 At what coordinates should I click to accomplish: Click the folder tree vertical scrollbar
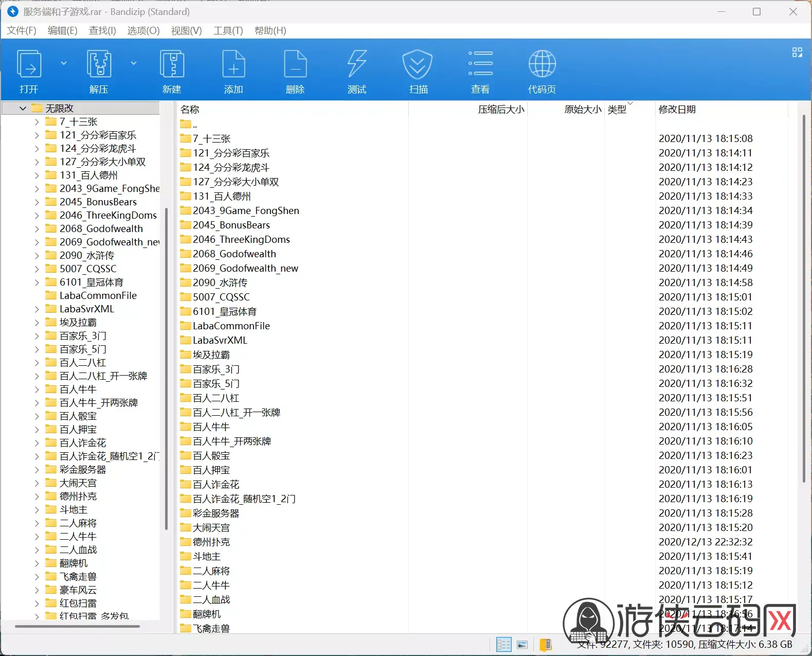(x=166, y=368)
